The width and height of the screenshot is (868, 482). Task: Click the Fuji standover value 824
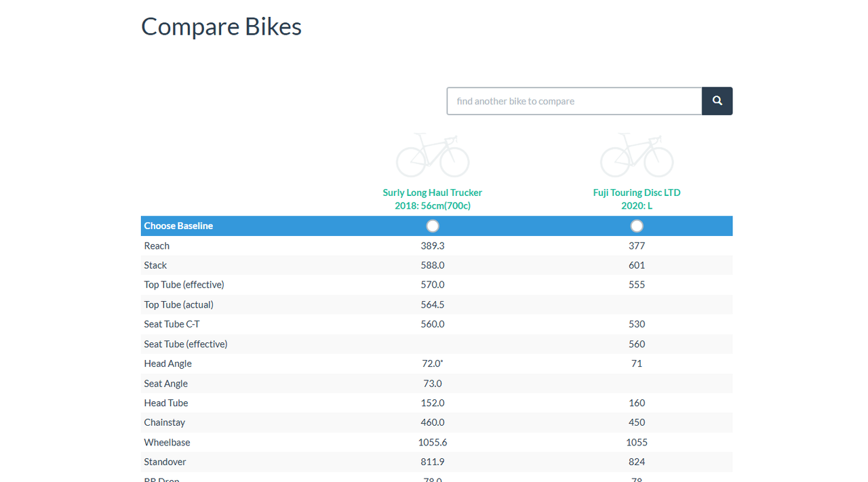pos(637,462)
